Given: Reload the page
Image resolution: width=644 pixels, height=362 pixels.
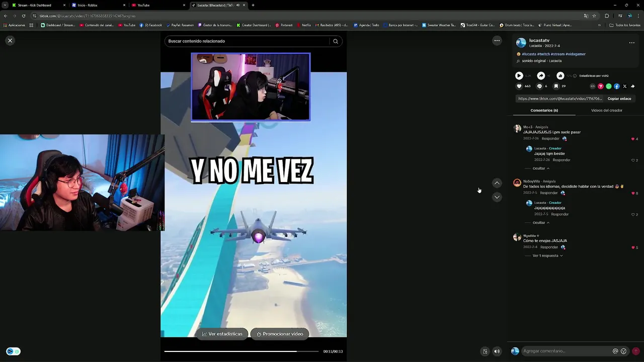Looking at the screenshot, I should [x=23, y=16].
